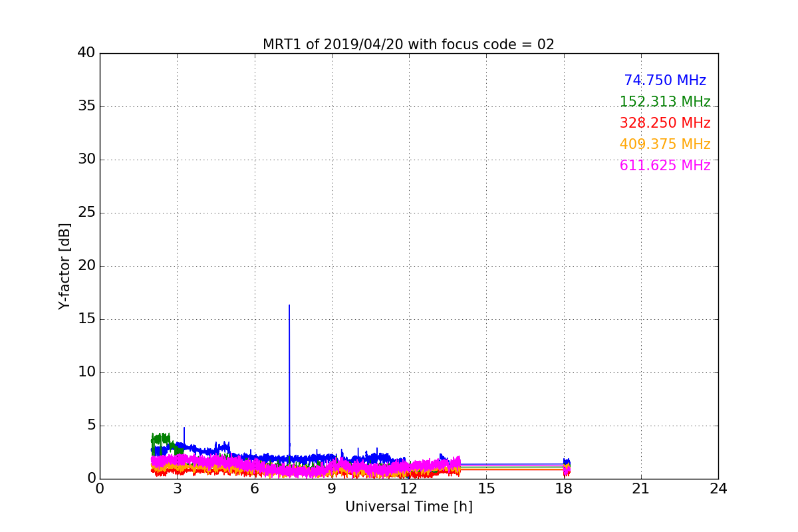Click the x-axis tick label 12
Image resolution: width=798 pixels, height=532 pixels.
(409, 489)
